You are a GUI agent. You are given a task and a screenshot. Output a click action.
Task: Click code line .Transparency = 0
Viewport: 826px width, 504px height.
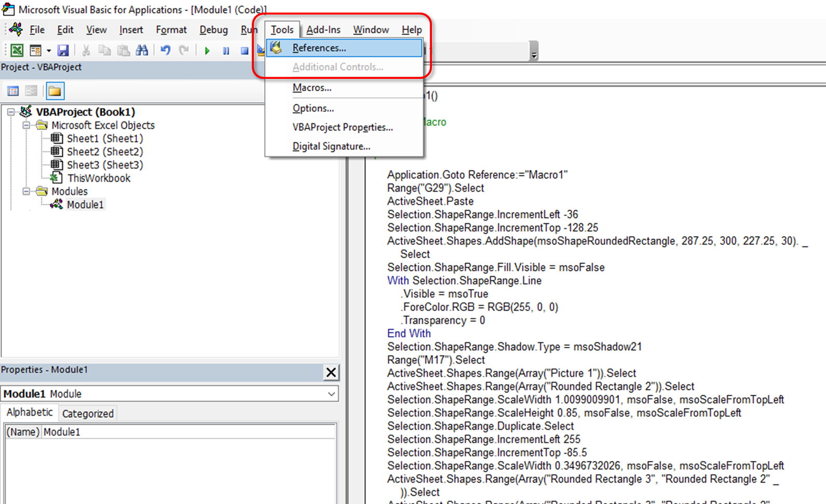coord(443,320)
